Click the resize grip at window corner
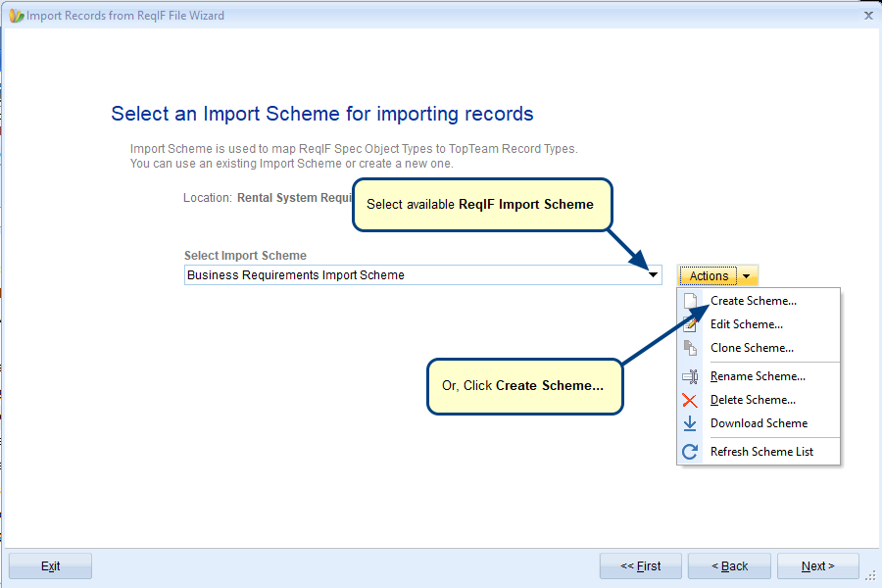 [x=871, y=575]
